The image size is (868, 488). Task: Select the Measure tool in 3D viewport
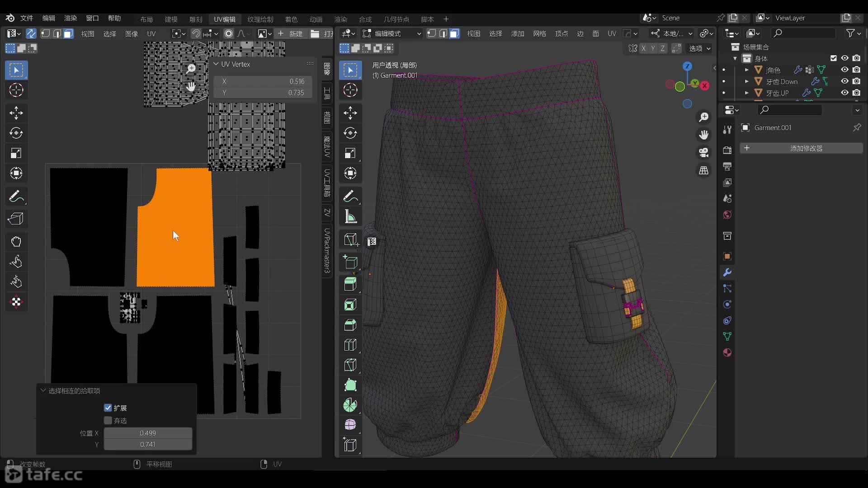point(350,217)
